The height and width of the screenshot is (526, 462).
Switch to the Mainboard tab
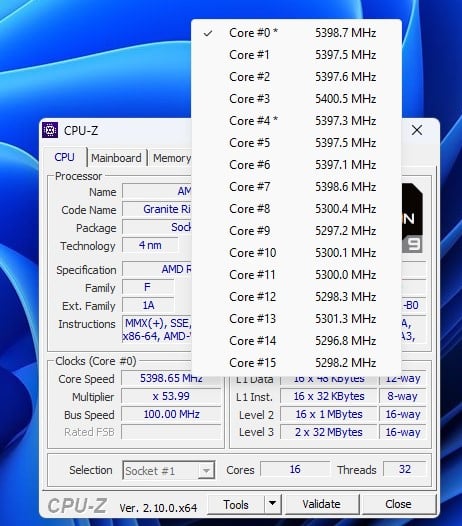click(x=116, y=158)
